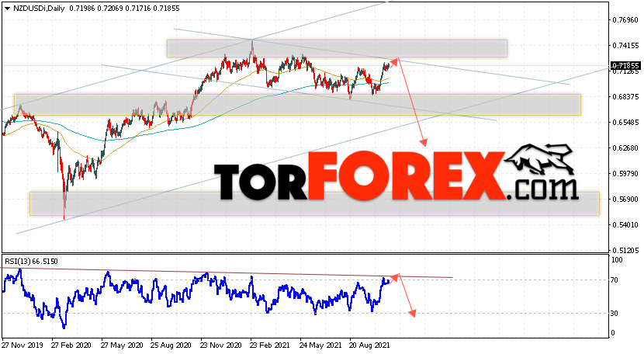
Task: Select the 0.59790 price axis label
Action: 625,173
